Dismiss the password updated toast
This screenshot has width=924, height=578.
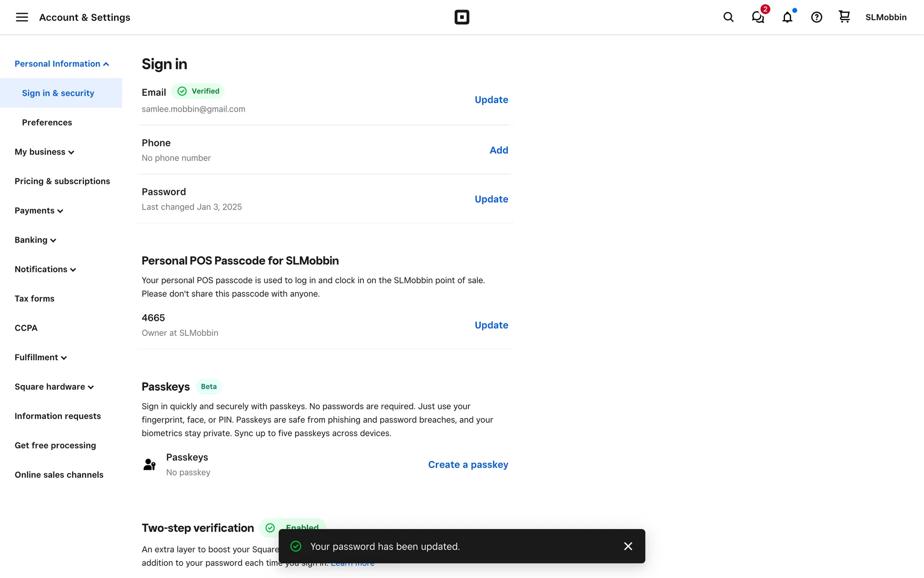pyautogui.click(x=628, y=546)
